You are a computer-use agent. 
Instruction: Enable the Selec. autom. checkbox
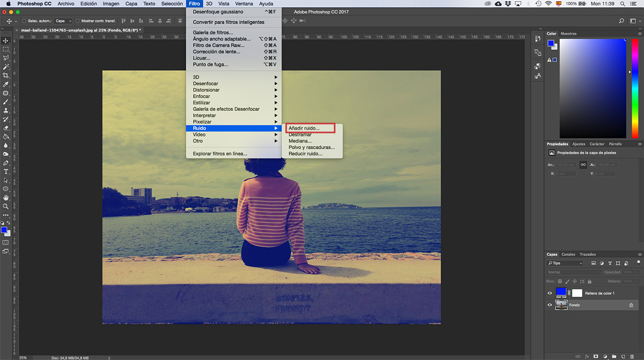(x=24, y=21)
